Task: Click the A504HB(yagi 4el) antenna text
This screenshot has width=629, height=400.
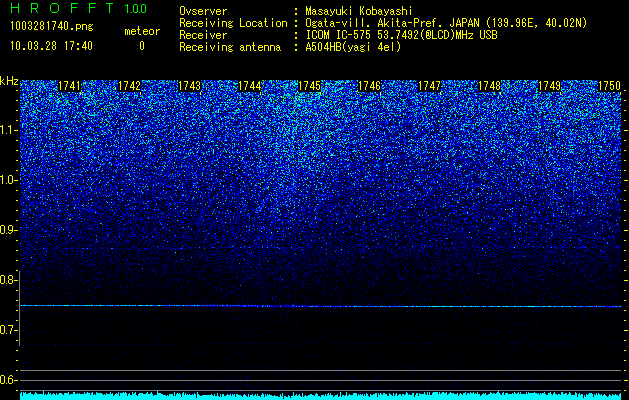Action: coord(353,47)
